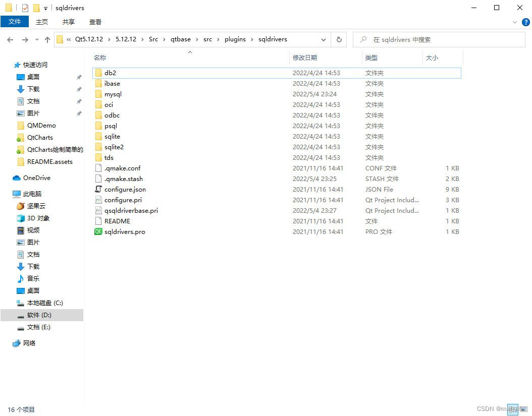Open the QtCharts folder in sidebar

tap(40, 138)
